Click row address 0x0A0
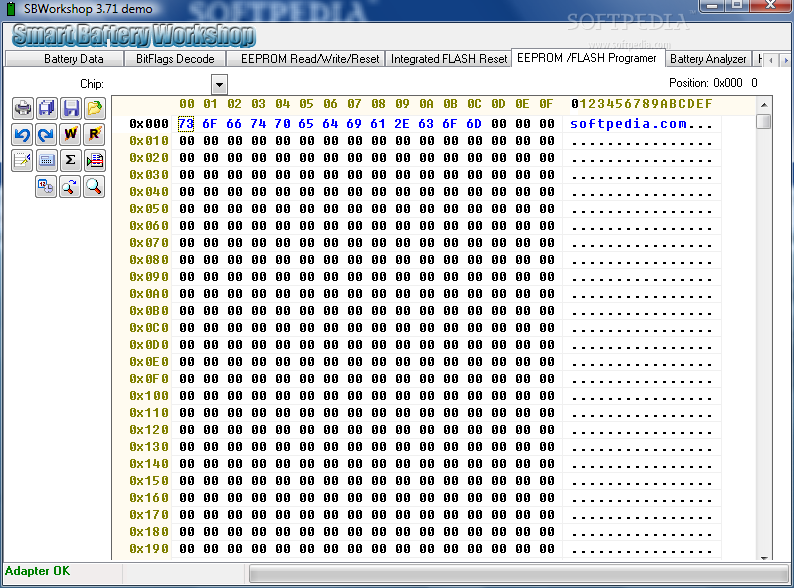The width and height of the screenshot is (794, 588). (x=149, y=294)
